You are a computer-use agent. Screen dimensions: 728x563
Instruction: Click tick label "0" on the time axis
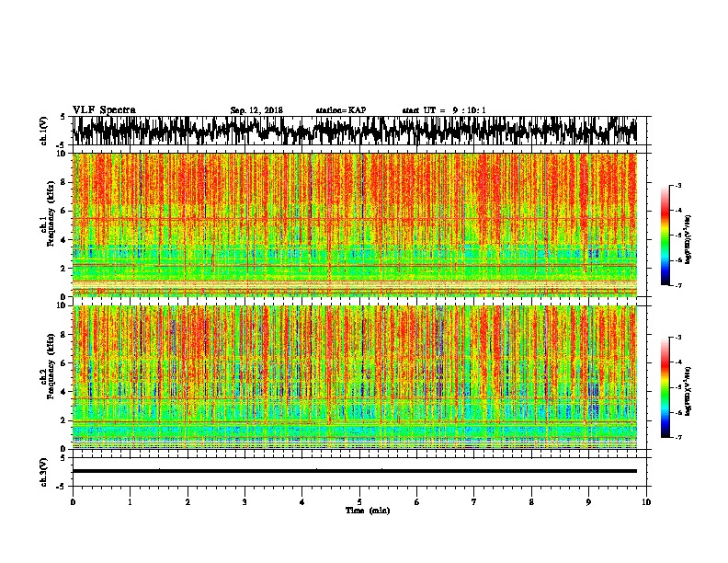pyautogui.click(x=73, y=502)
